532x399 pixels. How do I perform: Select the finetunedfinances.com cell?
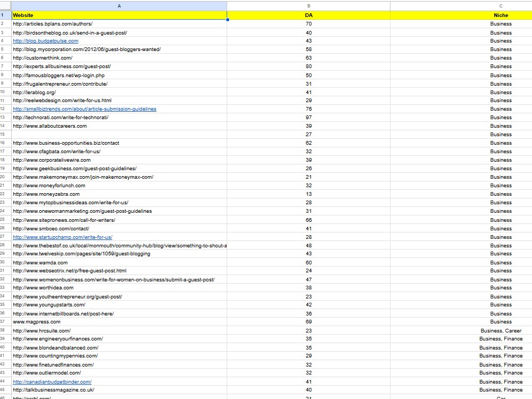click(119, 364)
